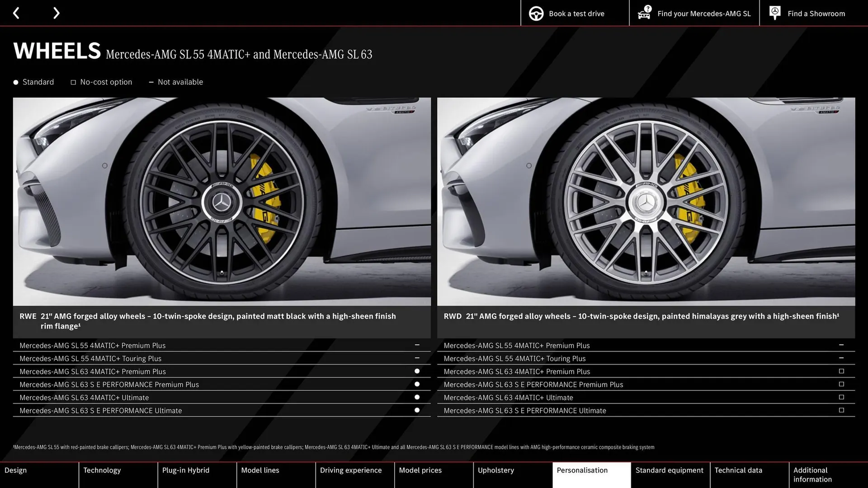Click the No-cost option square legend symbol
Image resolution: width=868 pixels, height=488 pixels.
pos(73,82)
